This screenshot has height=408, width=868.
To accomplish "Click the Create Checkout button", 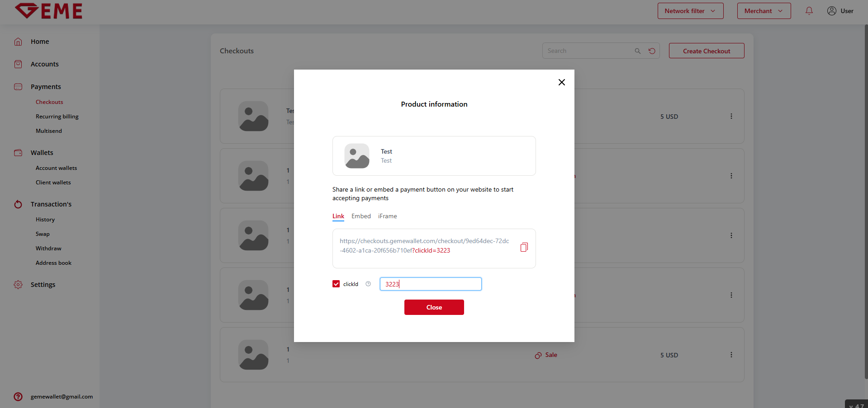I will coord(706,51).
